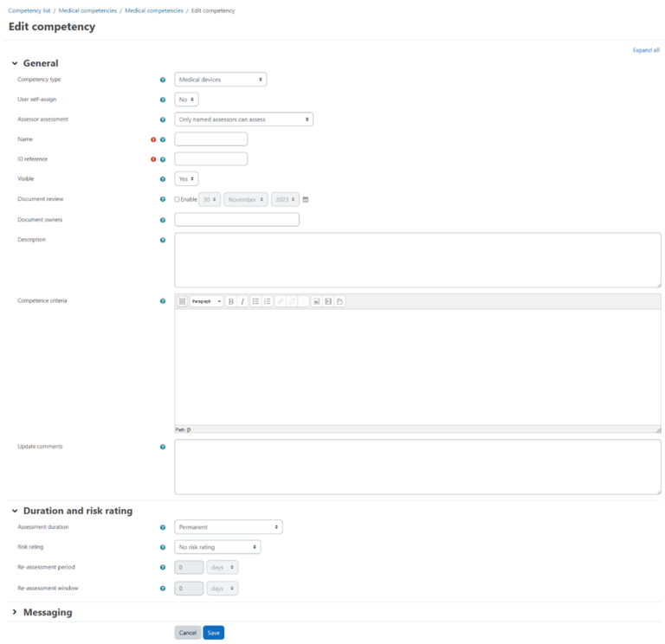Collapse the General section

tap(15, 63)
